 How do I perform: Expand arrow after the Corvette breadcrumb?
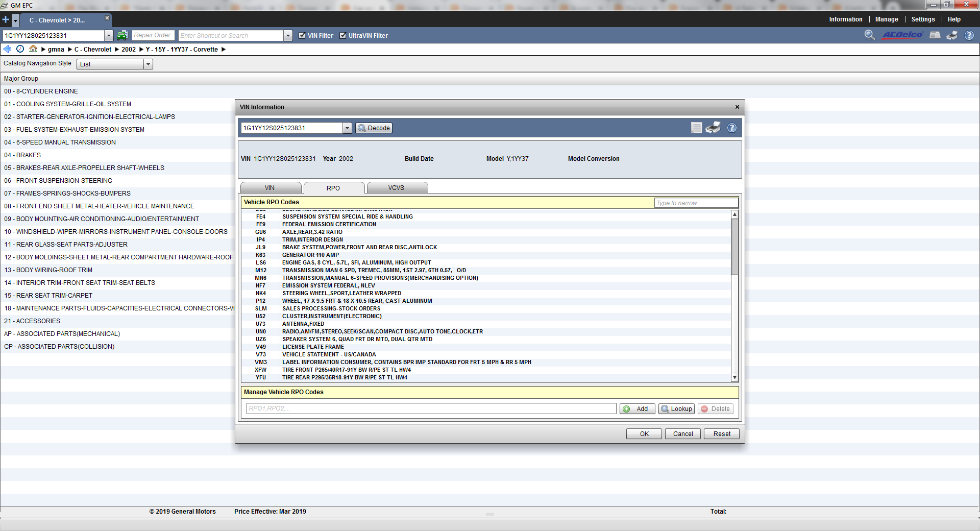(224, 50)
